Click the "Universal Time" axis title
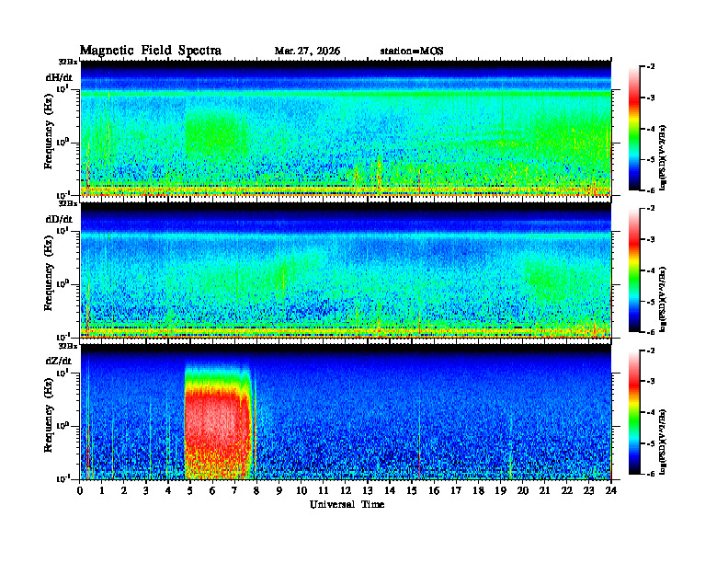Viewport: 728px width, 563px height. tap(347, 504)
